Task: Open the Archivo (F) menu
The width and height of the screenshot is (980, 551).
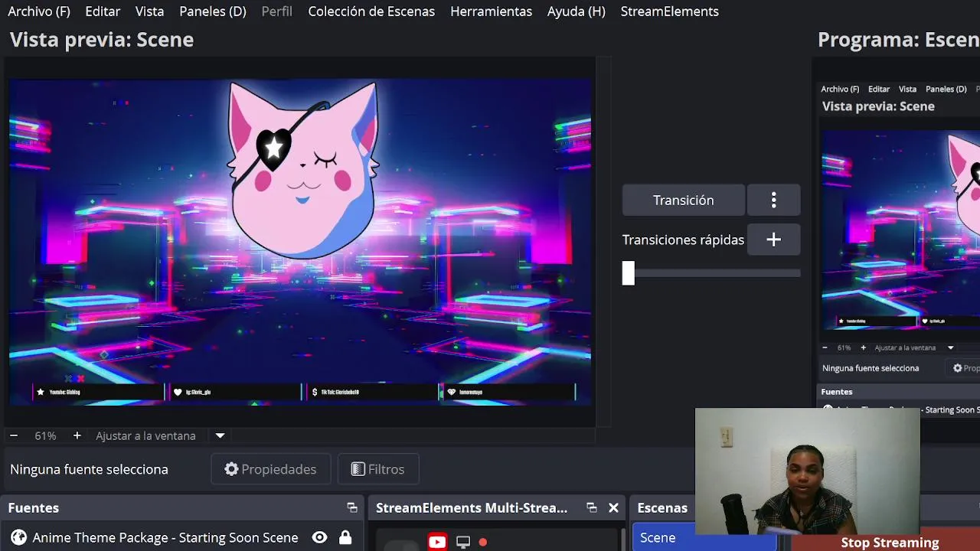Action: 39,11
